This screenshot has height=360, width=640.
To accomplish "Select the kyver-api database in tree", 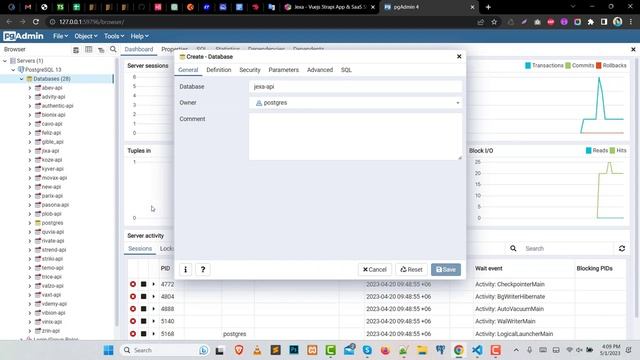I will (x=53, y=169).
